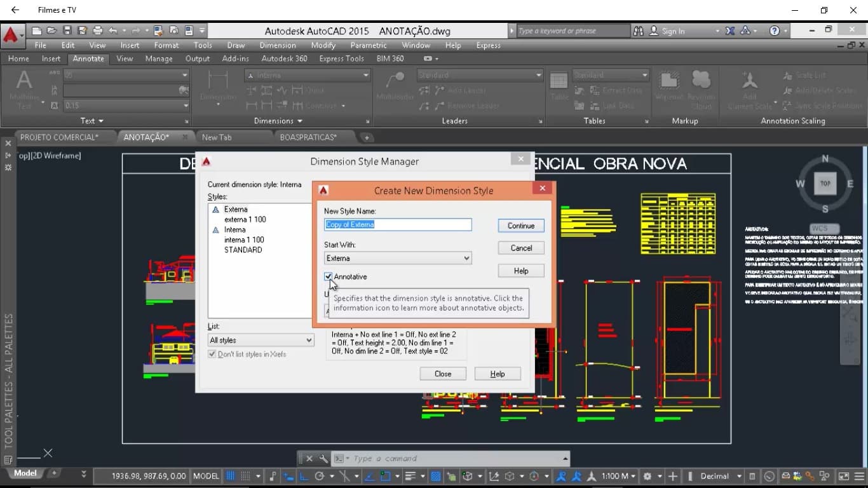The width and height of the screenshot is (868, 488).
Task: Click Help in Create New Dimension Style dialog
Action: coord(521,271)
